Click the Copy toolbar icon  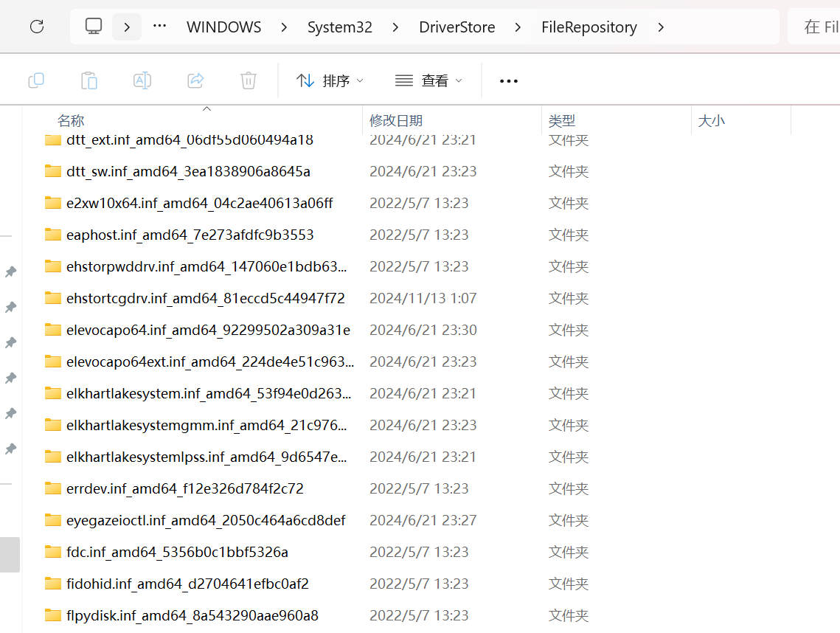pyautogui.click(x=36, y=80)
